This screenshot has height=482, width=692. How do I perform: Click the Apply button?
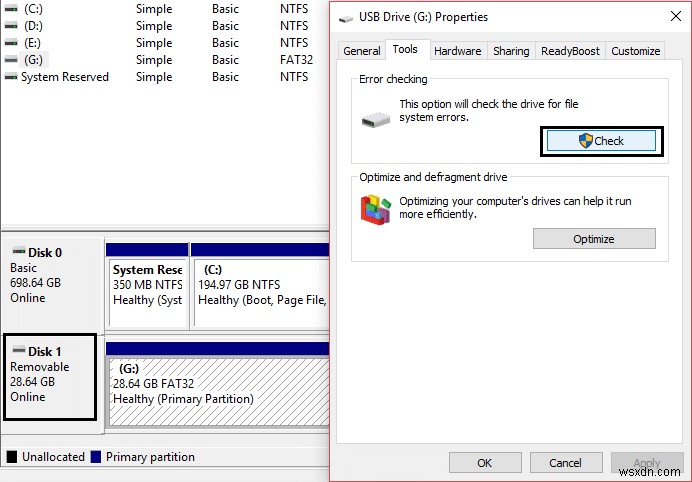click(647, 463)
